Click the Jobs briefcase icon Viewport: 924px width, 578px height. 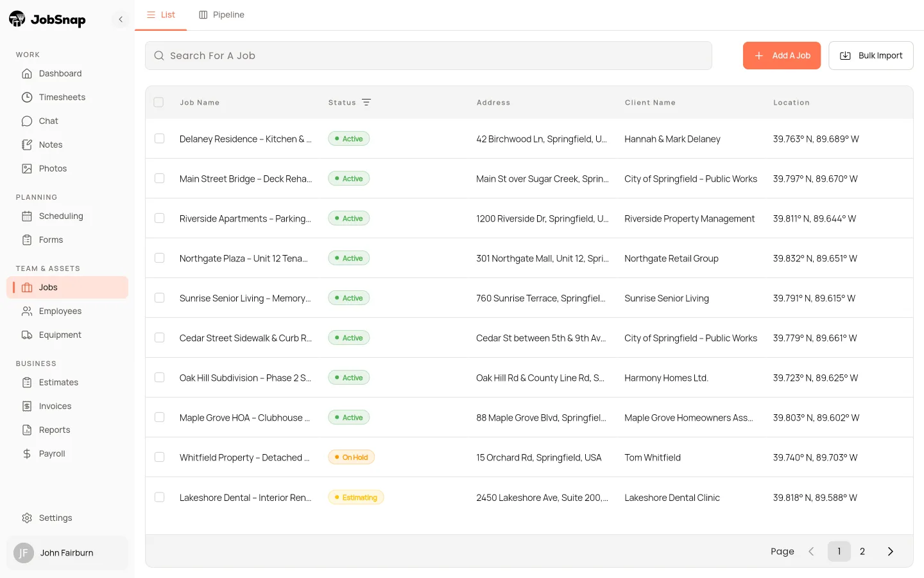tap(27, 287)
